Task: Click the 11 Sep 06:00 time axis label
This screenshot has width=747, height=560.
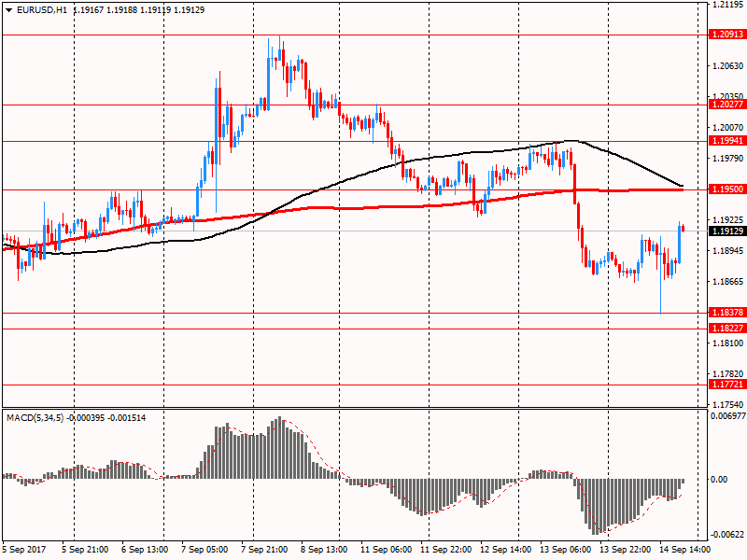Action: [386, 549]
